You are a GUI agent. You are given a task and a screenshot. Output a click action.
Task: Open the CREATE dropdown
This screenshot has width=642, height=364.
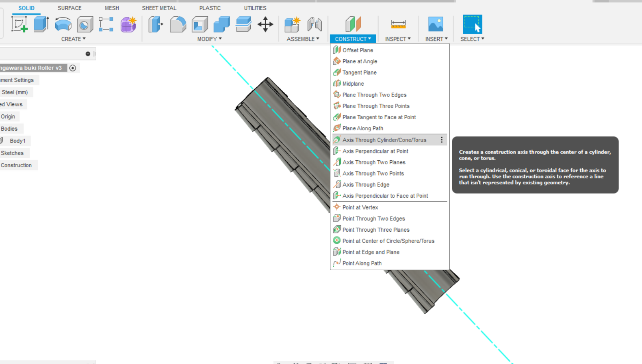(x=73, y=39)
